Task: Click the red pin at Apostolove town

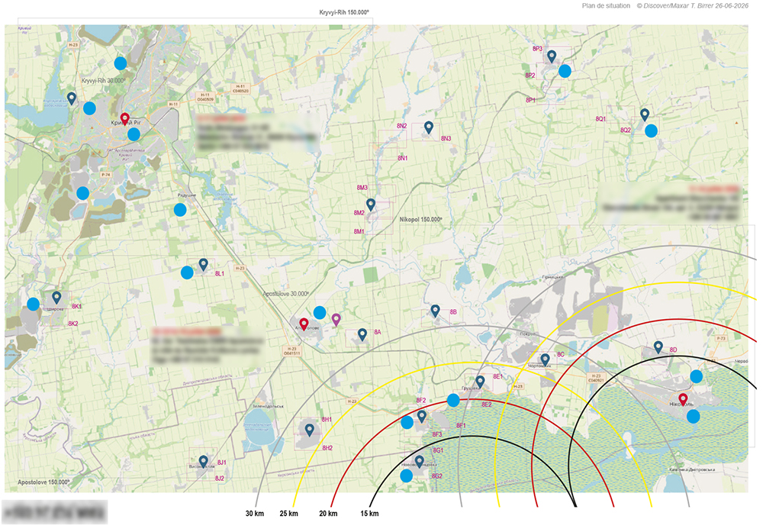Action: 304,324
